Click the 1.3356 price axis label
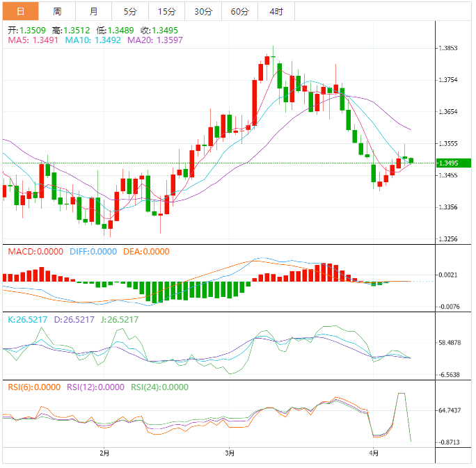The image size is (476, 468). 448,207
